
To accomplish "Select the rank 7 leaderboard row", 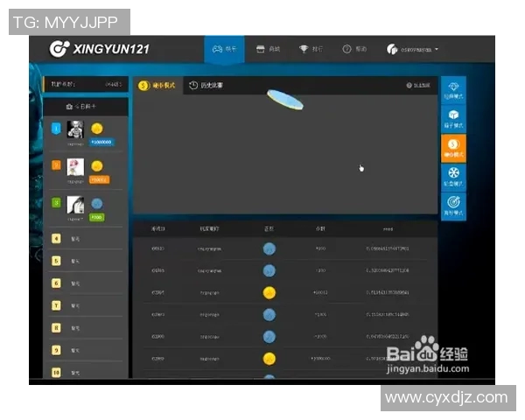I will 86,305.
